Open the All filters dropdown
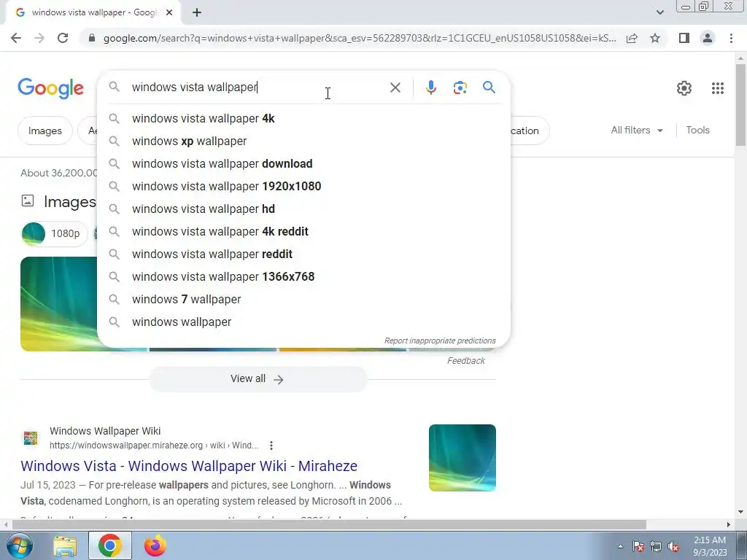This screenshot has width=747, height=560. 637,130
